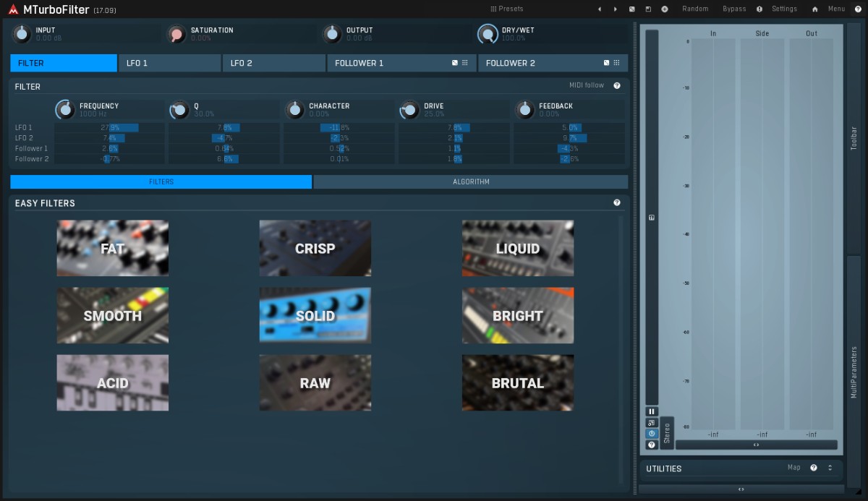Open the Menu

tap(836, 9)
